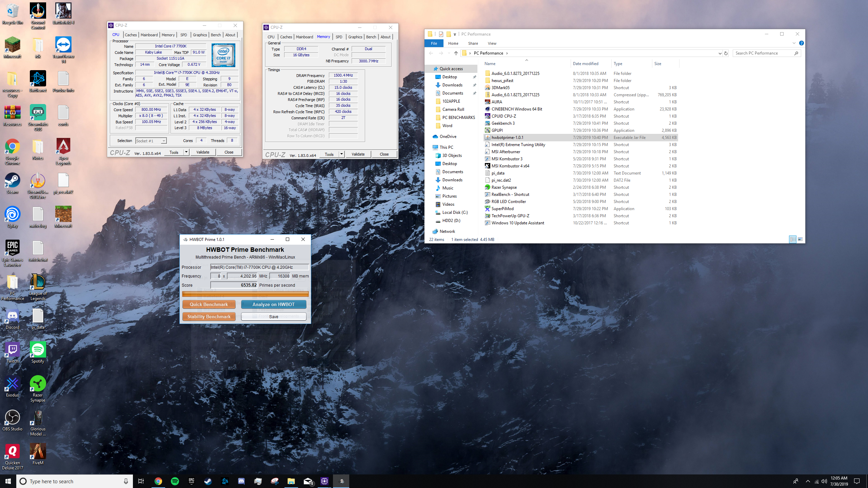This screenshot has width=868, height=488.
Task: Expand the Explorer ribbon chevron
Action: (x=794, y=43)
